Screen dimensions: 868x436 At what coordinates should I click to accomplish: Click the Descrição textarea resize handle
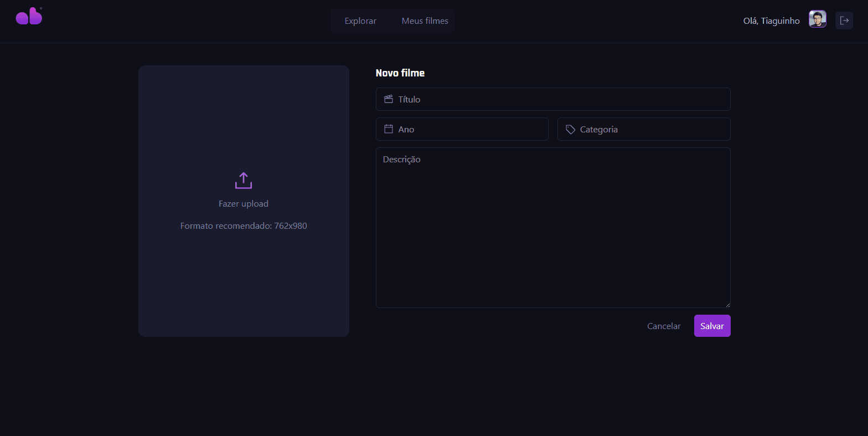pos(727,305)
